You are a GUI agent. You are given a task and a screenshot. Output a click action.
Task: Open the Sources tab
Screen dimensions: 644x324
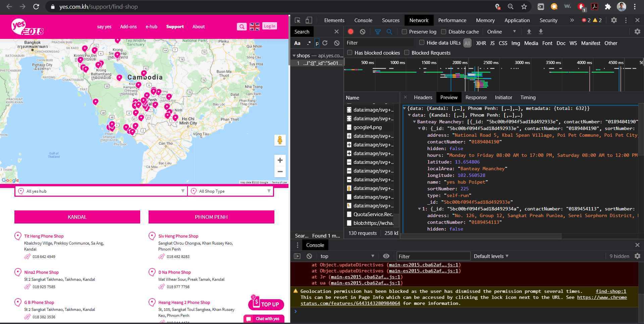[x=391, y=20]
